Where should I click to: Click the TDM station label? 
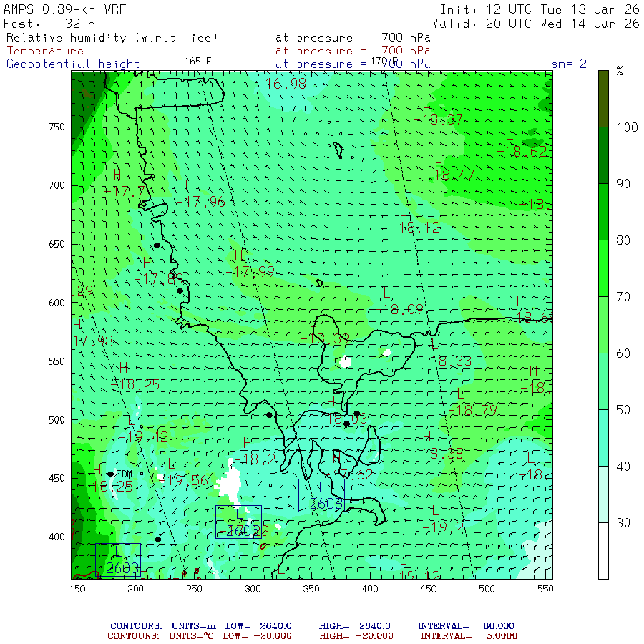[x=125, y=474]
